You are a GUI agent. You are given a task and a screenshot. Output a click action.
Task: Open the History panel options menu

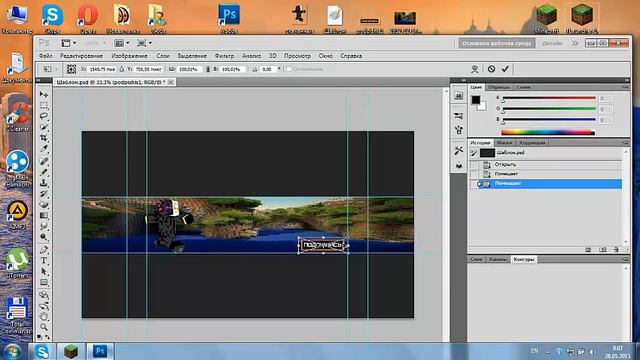625,142
